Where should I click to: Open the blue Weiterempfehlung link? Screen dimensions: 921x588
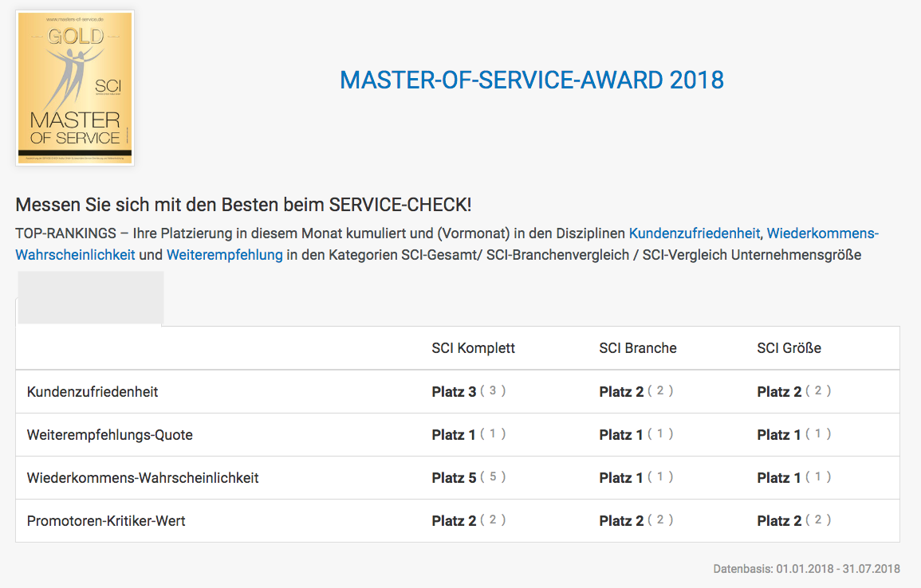click(224, 255)
